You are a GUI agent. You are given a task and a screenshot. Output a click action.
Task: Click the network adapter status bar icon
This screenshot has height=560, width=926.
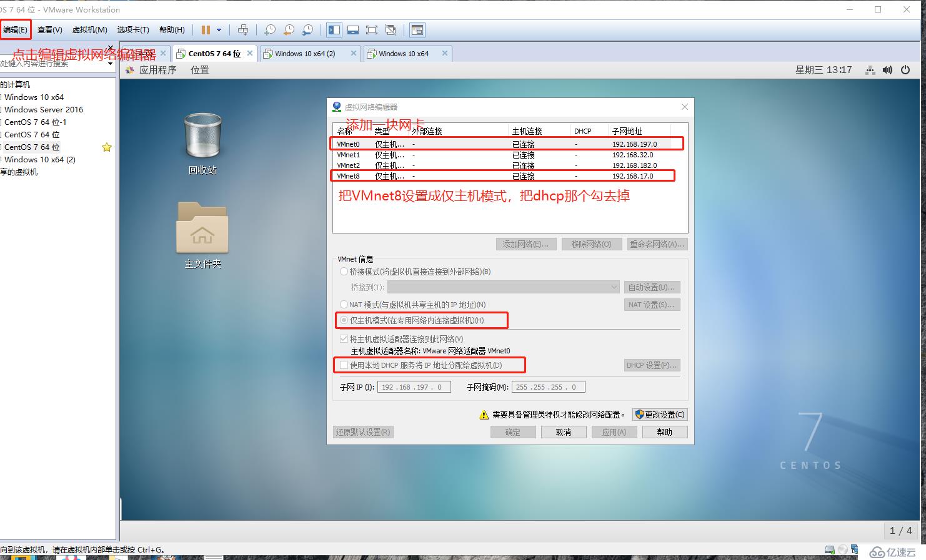(855, 550)
